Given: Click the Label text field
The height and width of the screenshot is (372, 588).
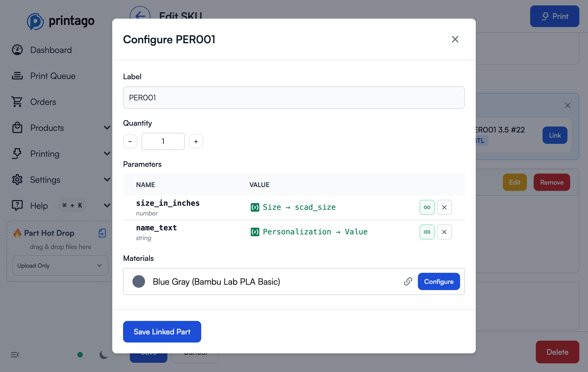Looking at the screenshot, I should [294, 98].
